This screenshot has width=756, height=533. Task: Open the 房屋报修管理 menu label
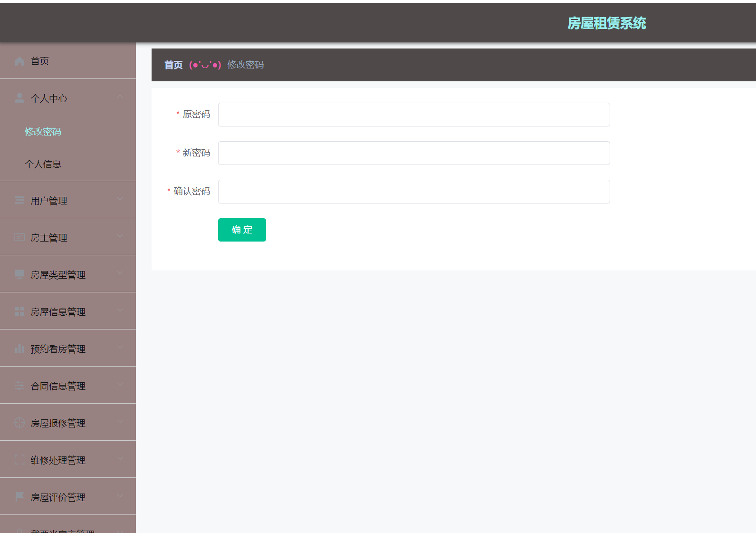pyautogui.click(x=58, y=423)
